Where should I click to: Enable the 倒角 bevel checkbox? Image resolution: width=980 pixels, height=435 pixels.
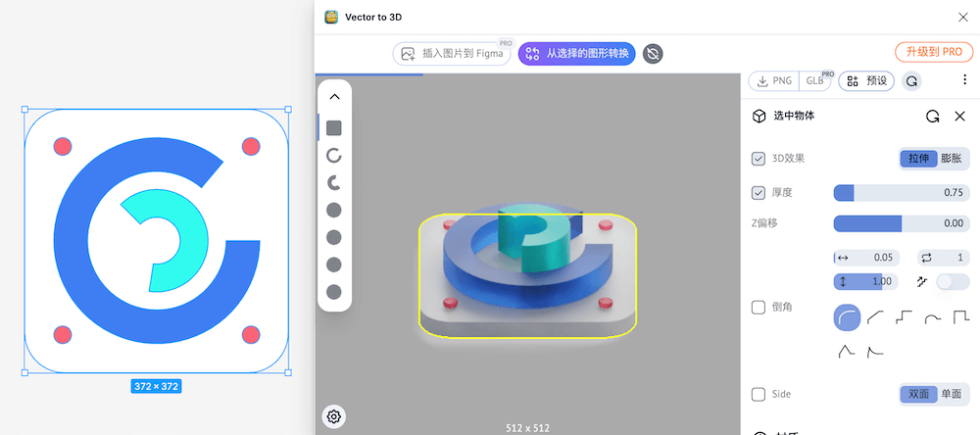[759, 308]
